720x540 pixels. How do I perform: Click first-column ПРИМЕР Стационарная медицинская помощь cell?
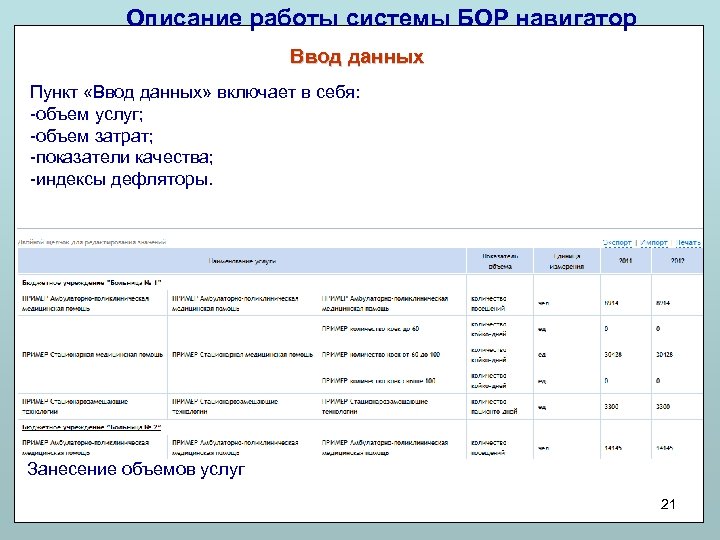92,354
